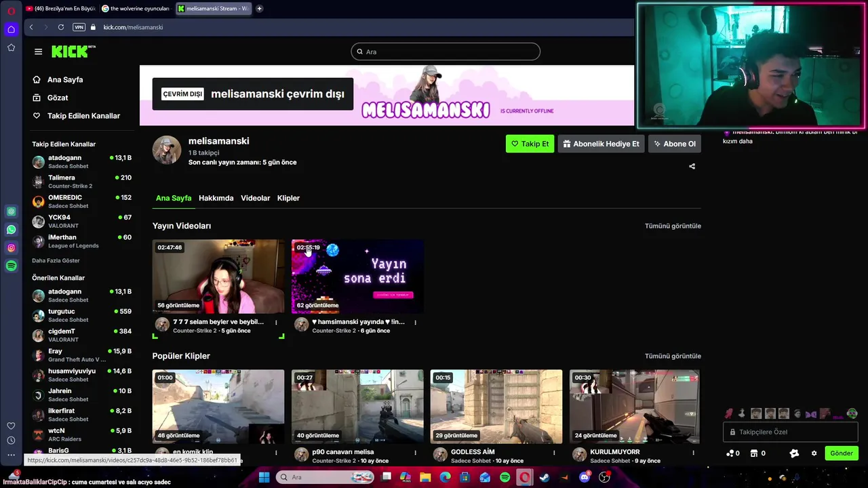The width and height of the screenshot is (868, 488).
Task: Open OMEREDIC channel in followed list
Action: [81, 201]
